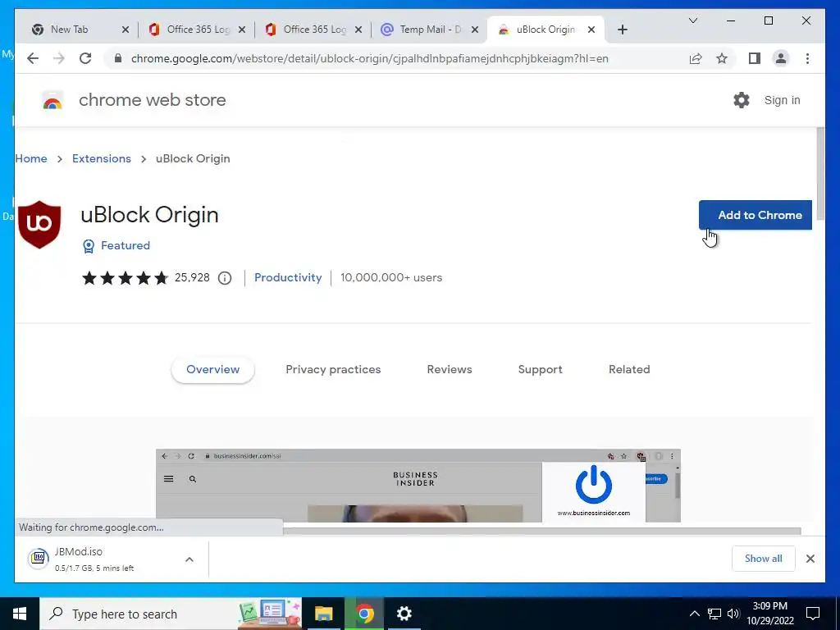Click the browser forward arrow
840x630 pixels.
click(x=59, y=58)
